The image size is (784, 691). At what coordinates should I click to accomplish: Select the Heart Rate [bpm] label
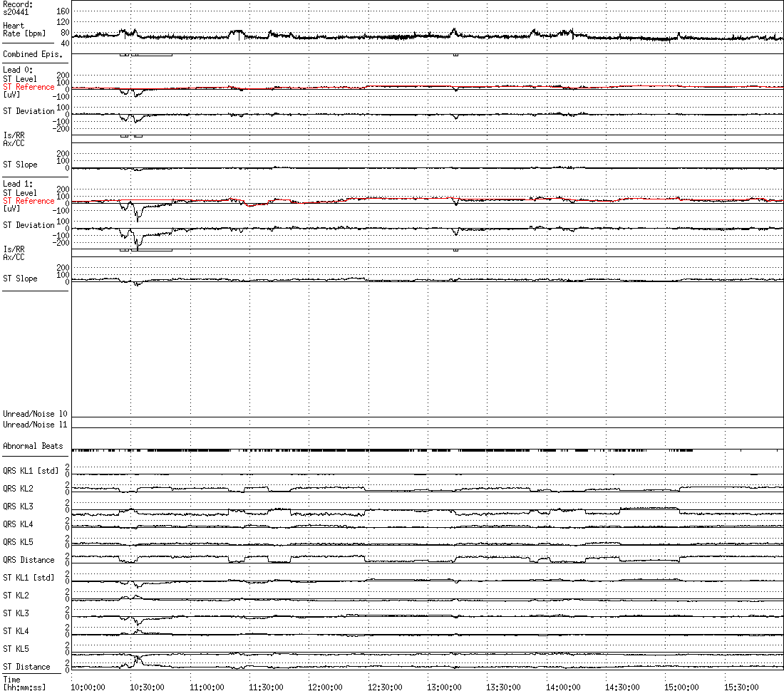[24, 30]
